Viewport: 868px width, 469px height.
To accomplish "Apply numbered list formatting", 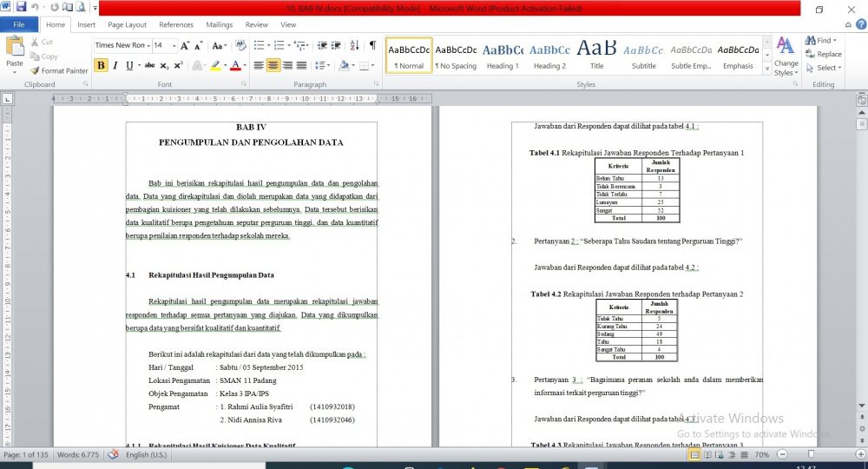I will click(279, 45).
